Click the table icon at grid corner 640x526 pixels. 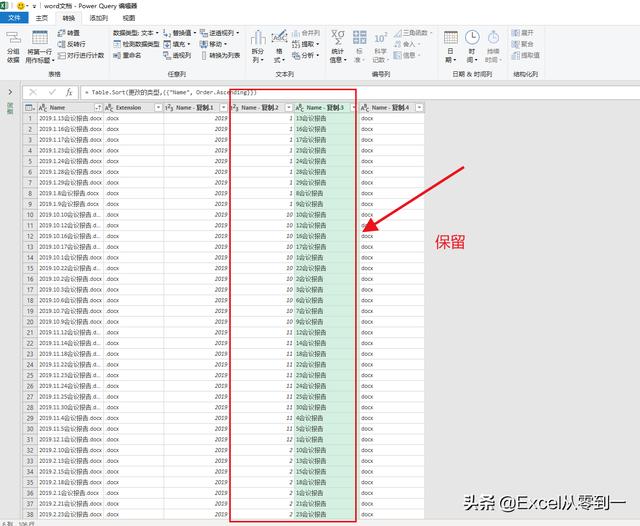tap(30, 108)
